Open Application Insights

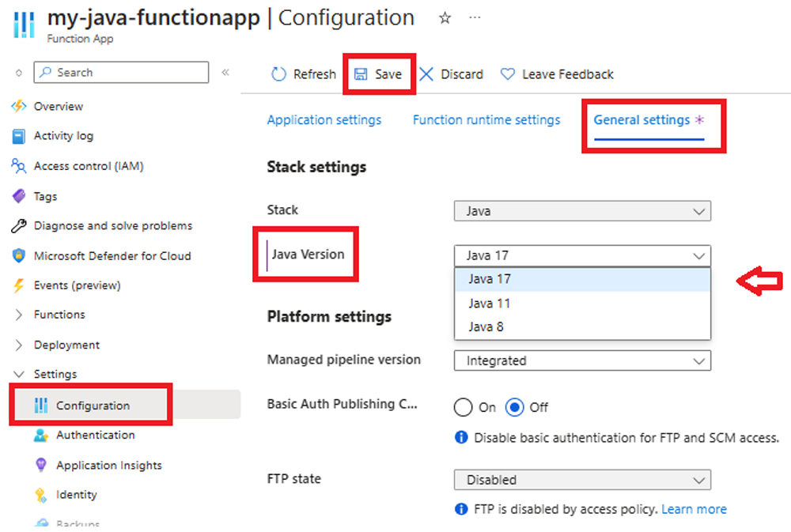[x=107, y=466]
